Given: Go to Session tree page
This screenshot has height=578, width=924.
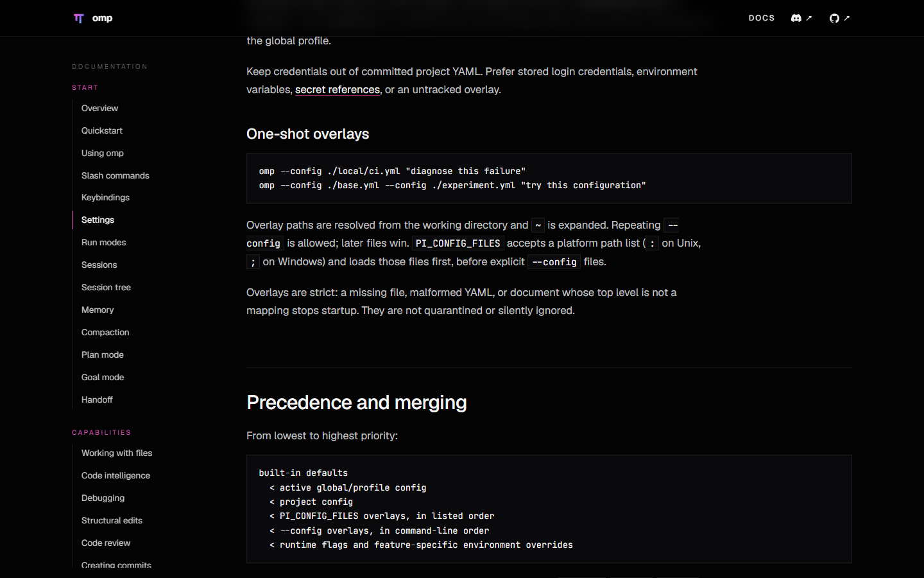Looking at the screenshot, I should point(106,287).
